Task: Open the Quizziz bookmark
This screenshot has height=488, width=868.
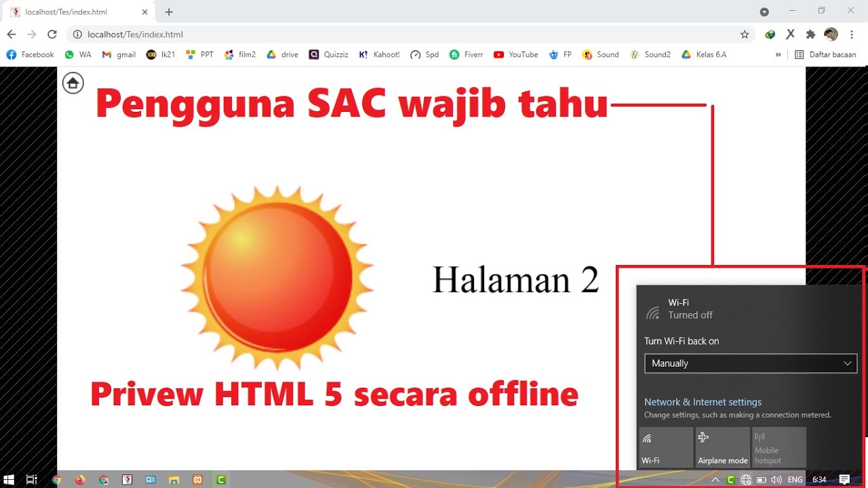Action: coord(328,54)
